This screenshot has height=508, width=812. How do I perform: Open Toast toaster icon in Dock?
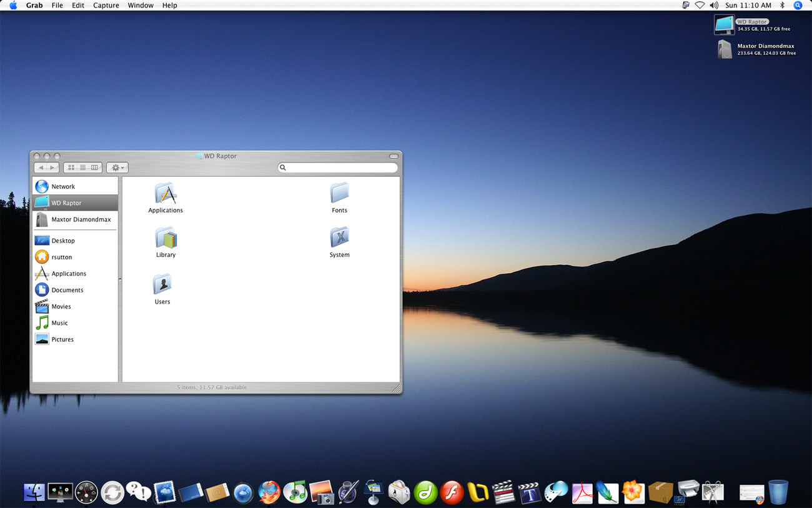(399, 492)
